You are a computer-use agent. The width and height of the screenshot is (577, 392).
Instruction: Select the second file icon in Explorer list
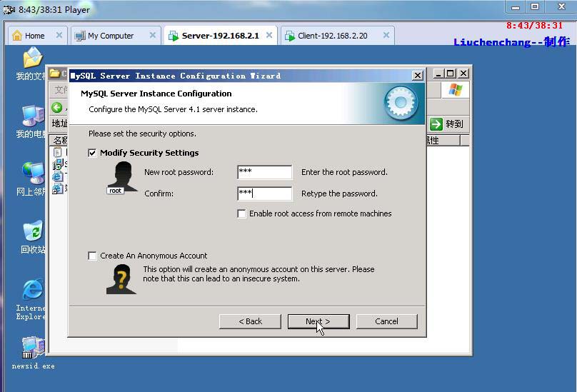pos(57,164)
